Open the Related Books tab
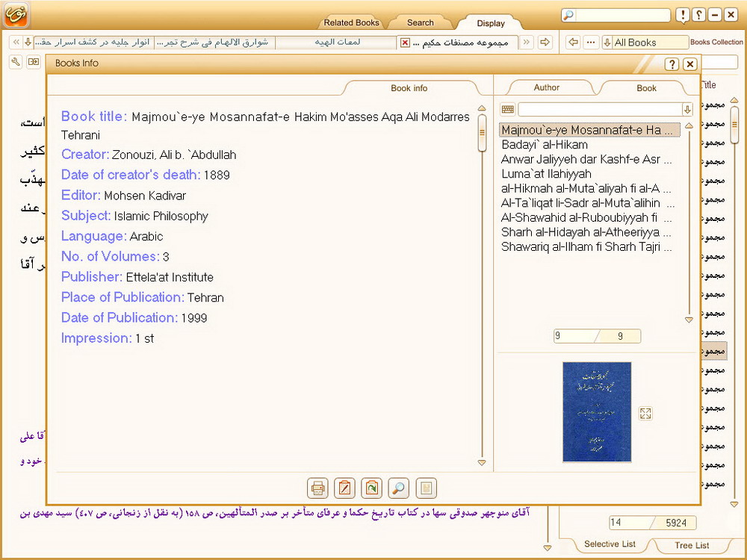 pyautogui.click(x=351, y=22)
